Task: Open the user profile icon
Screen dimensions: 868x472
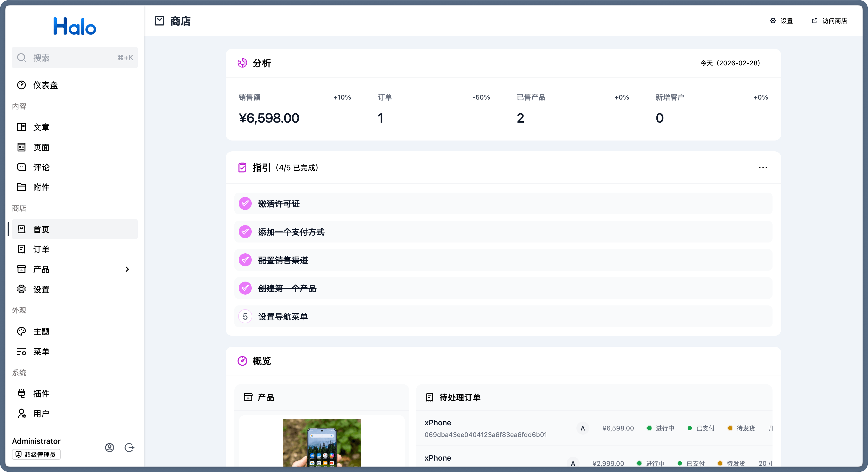Action: [110, 447]
